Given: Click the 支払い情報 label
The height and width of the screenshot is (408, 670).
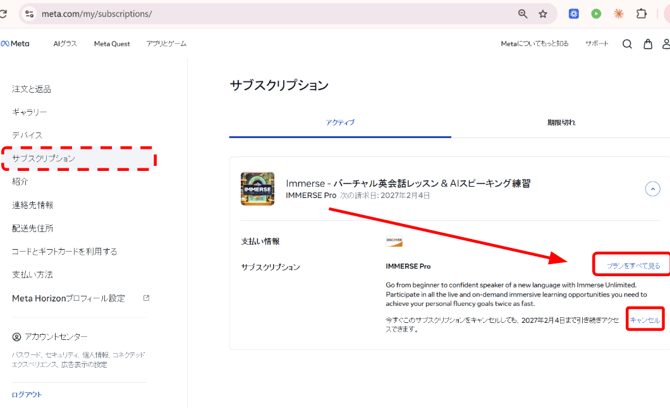Looking at the screenshot, I should [260, 241].
